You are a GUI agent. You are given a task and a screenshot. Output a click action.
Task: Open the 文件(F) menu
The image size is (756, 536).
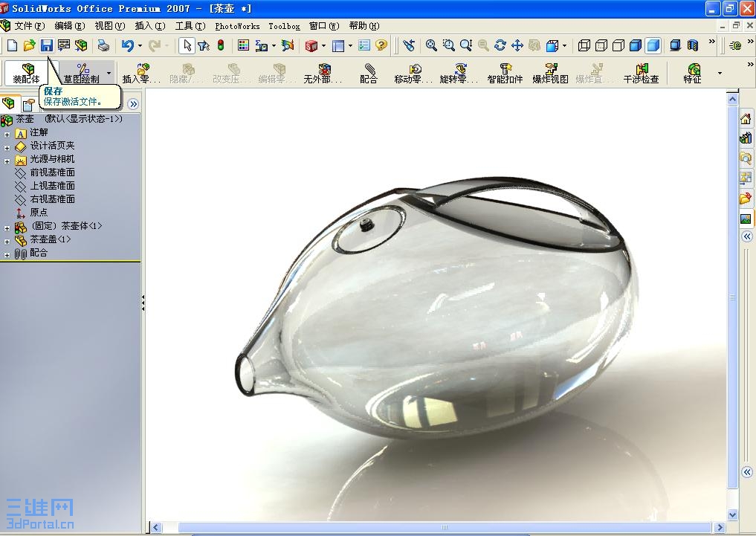[30, 26]
